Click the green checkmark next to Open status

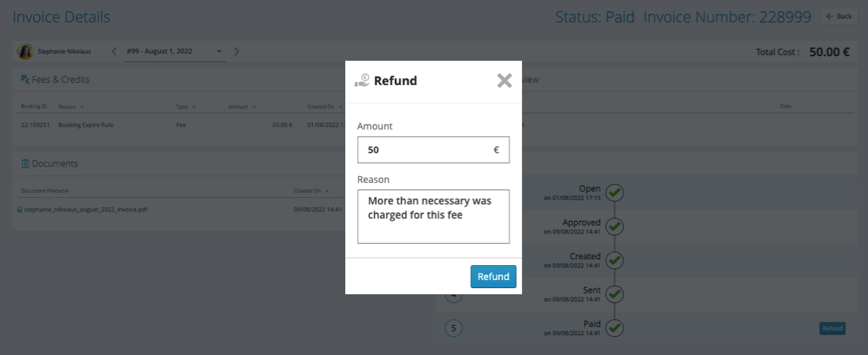pyautogui.click(x=615, y=192)
